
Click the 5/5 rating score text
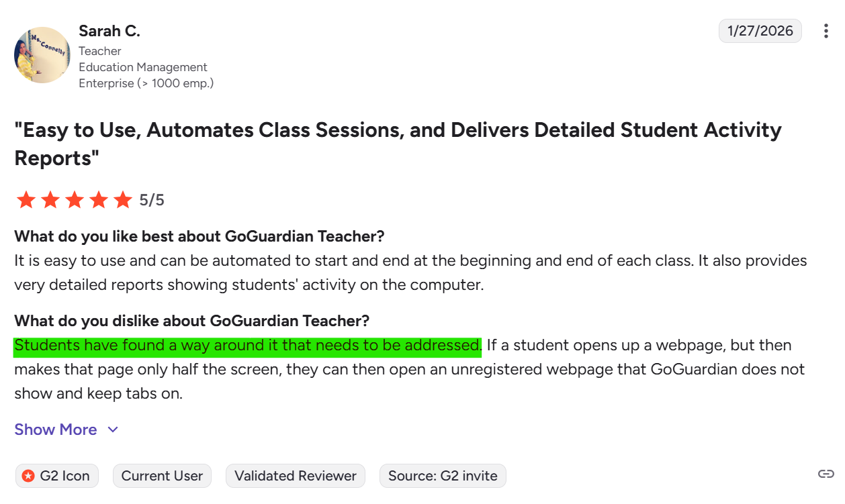(152, 200)
